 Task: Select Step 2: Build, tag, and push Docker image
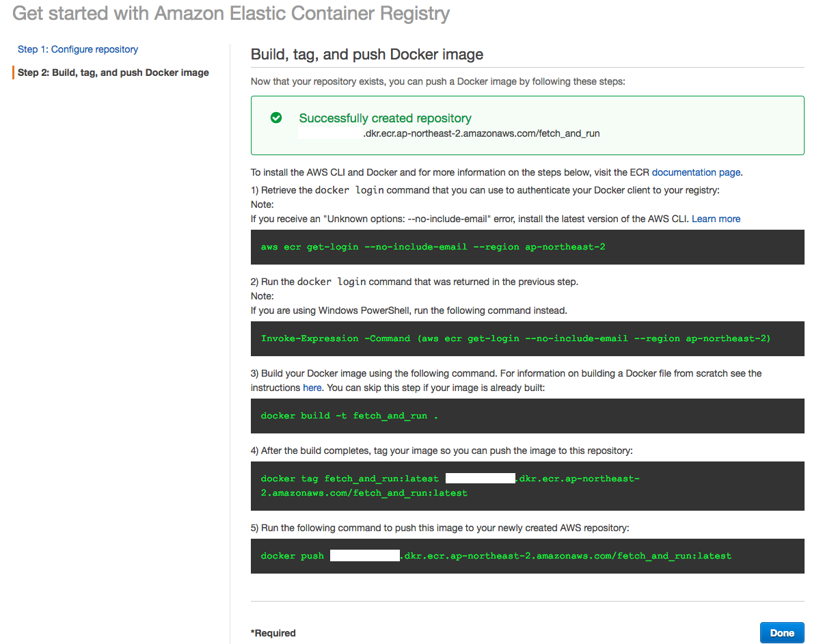click(x=113, y=72)
